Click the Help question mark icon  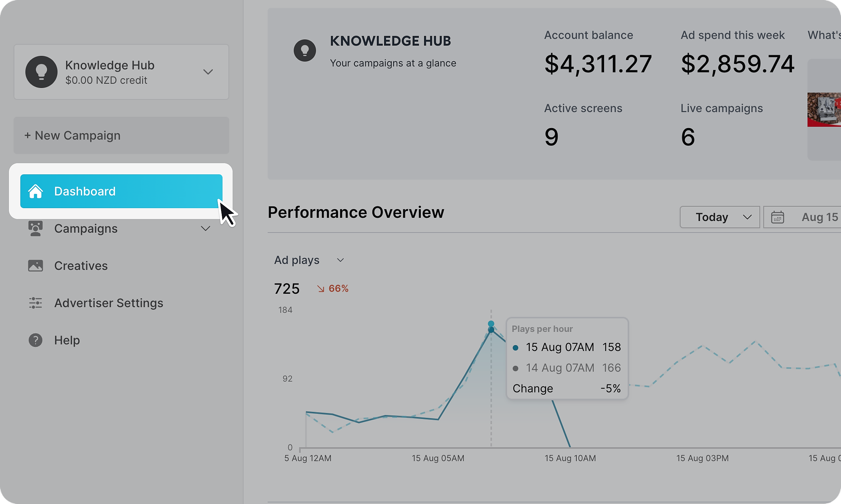(x=35, y=340)
